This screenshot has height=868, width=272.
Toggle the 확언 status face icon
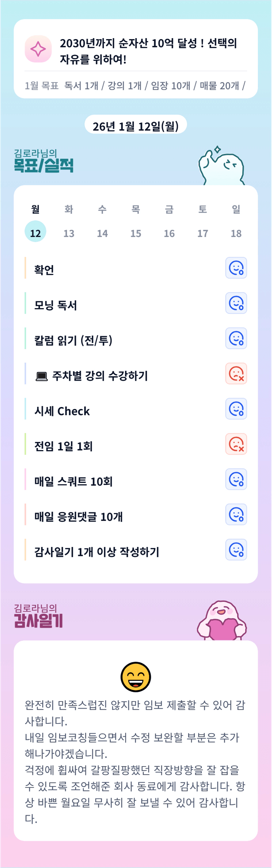pos(236,268)
